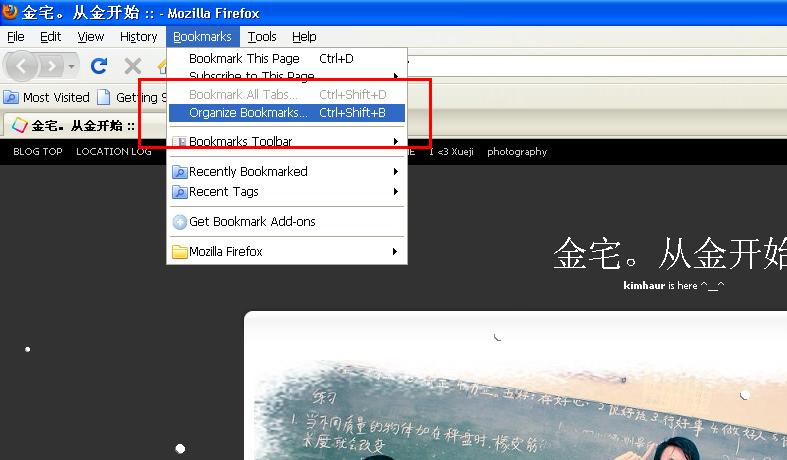The image size is (787, 460).
Task: Expand the Recent Tags submenu arrow
Action: click(396, 192)
